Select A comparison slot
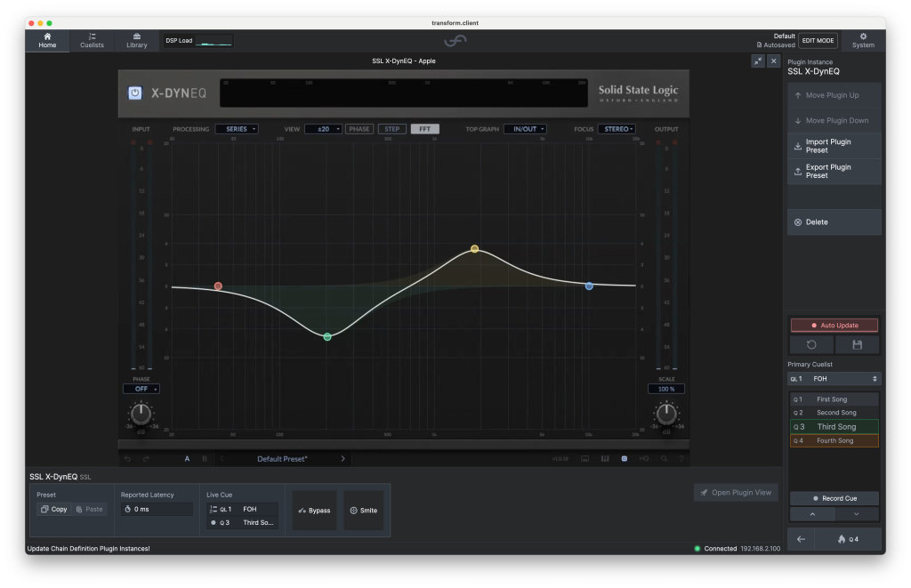This screenshot has height=588, width=911. tap(187, 459)
